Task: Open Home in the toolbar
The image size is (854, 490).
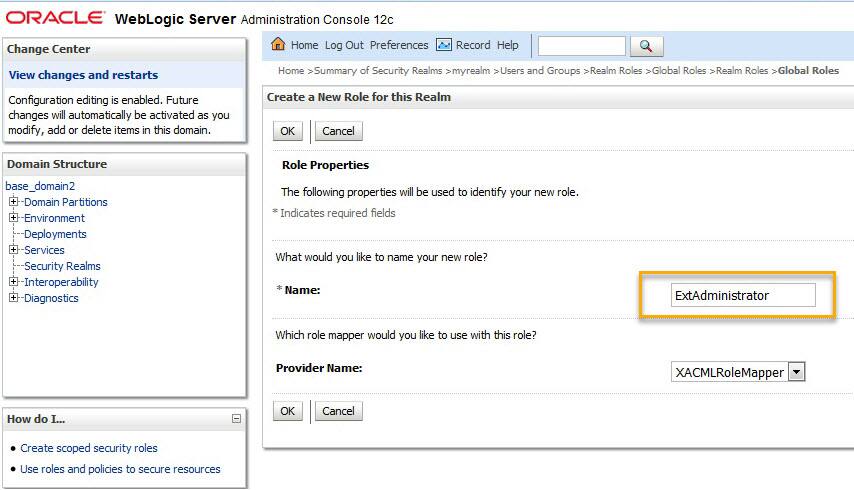Action: [x=304, y=45]
